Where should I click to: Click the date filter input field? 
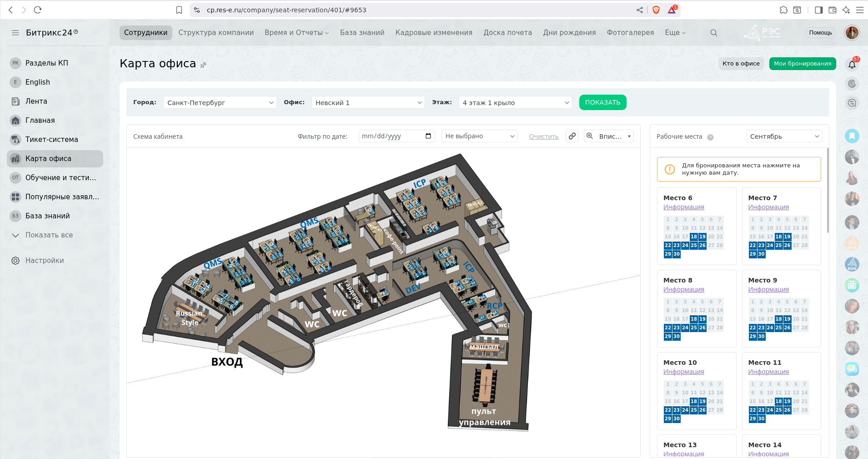coord(391,136)
